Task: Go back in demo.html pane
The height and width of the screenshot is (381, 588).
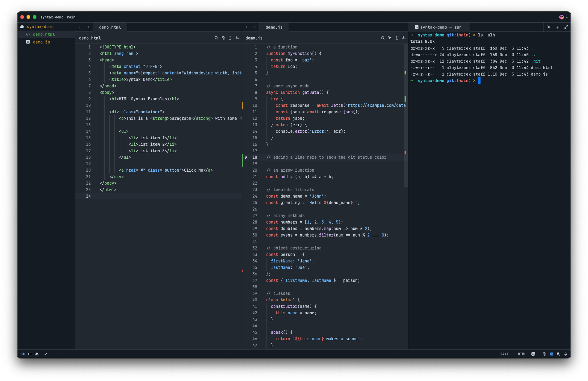Action: coord(81,27)
